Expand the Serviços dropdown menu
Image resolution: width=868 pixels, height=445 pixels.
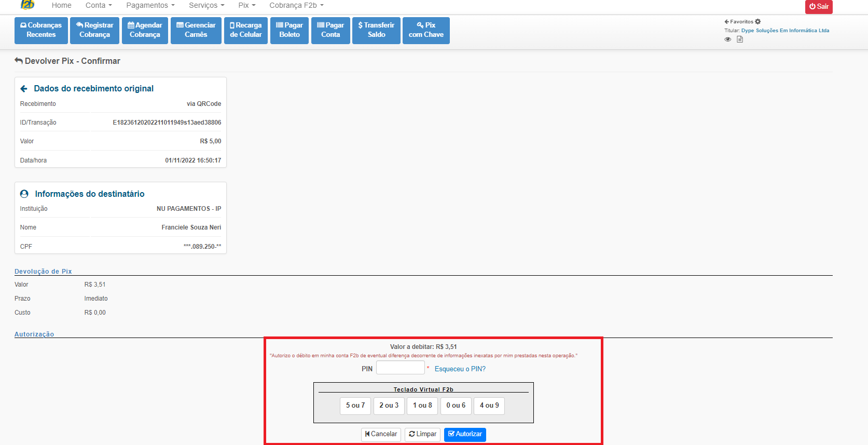[x=206, y=5]
